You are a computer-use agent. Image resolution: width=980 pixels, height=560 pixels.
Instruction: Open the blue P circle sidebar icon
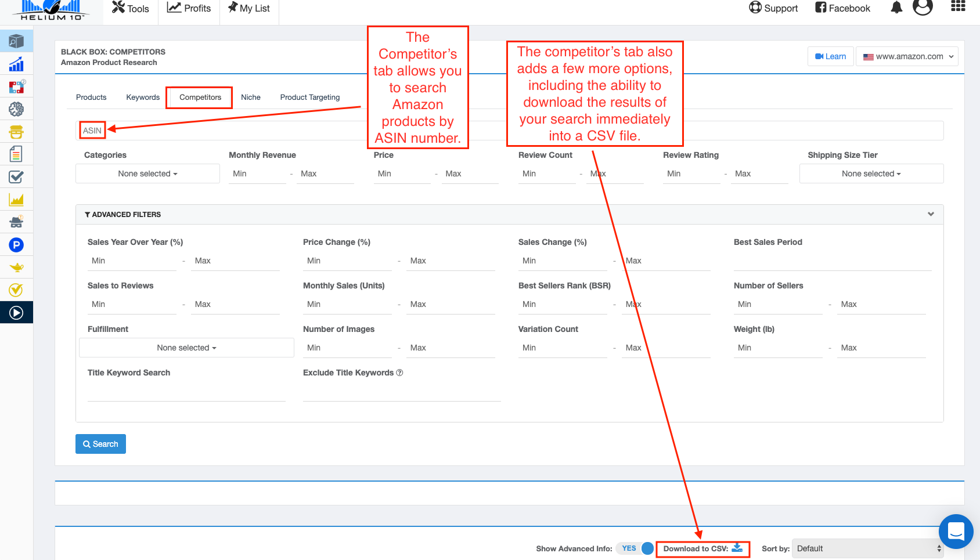16,245
